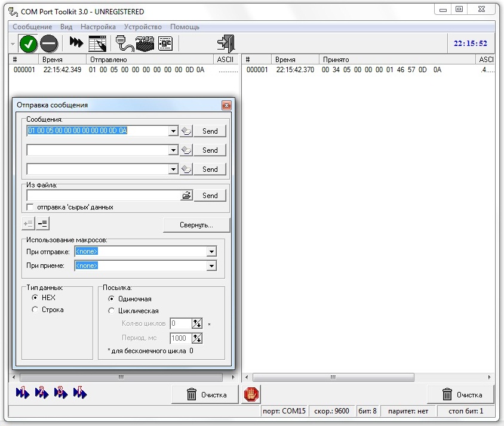Enable the отправка 'сырых' данных checkbox
Screen dimensions: 504x426
pos(30,207)
